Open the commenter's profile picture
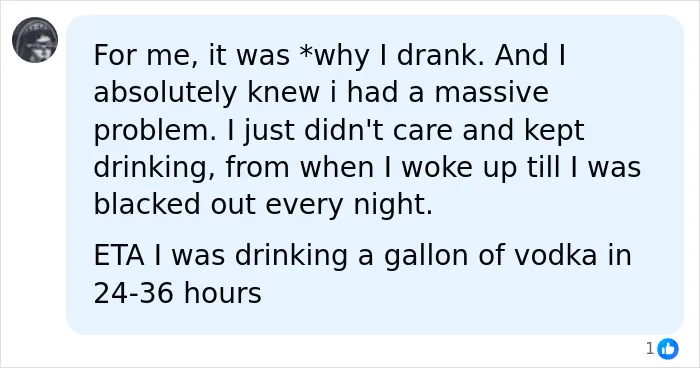This screenshot has width=700, height=368. coord(35,40)
